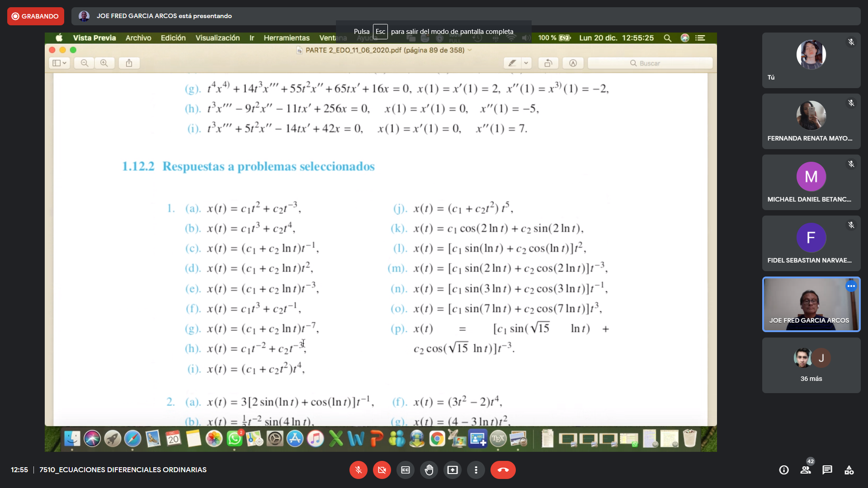Open the Herramientas menu
The height and width of the screenshot is (488, 868).
(287, 38)
